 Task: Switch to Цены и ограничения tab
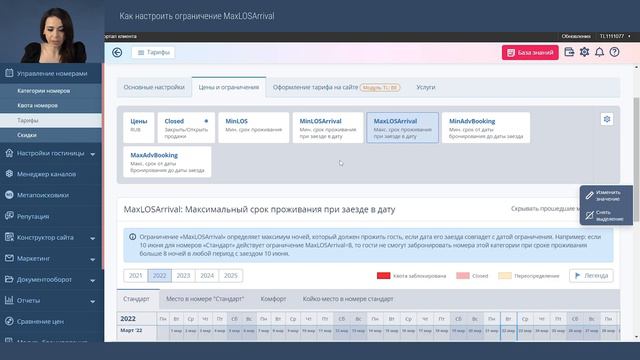click(229, 87)
